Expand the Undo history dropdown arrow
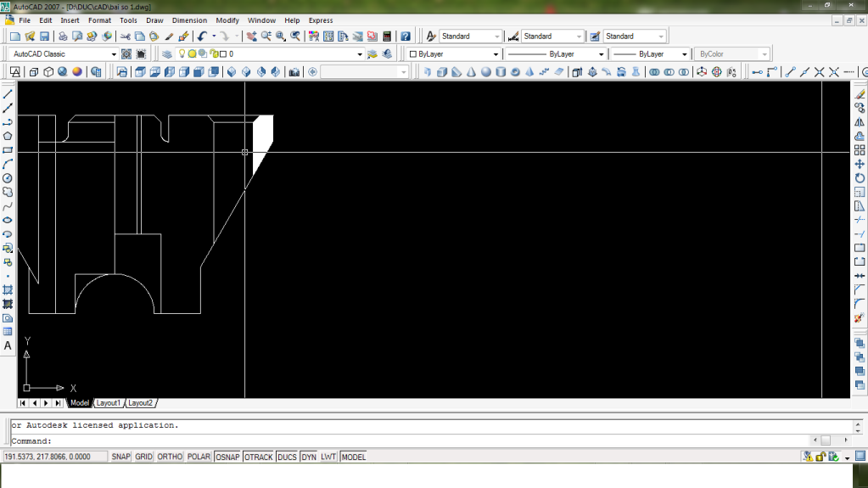 [x=214, y=36]
